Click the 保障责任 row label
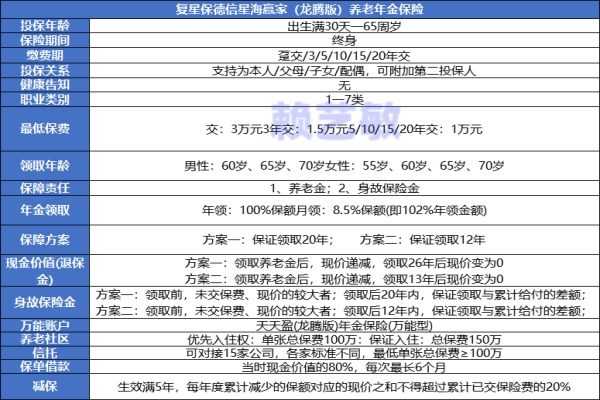Screen dimensions: 600x400 pos(45,188)
